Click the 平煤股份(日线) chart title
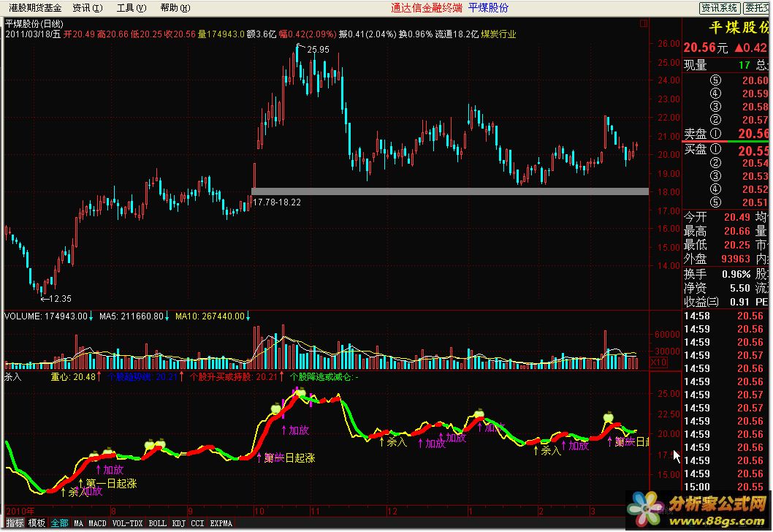 point(34,23)
